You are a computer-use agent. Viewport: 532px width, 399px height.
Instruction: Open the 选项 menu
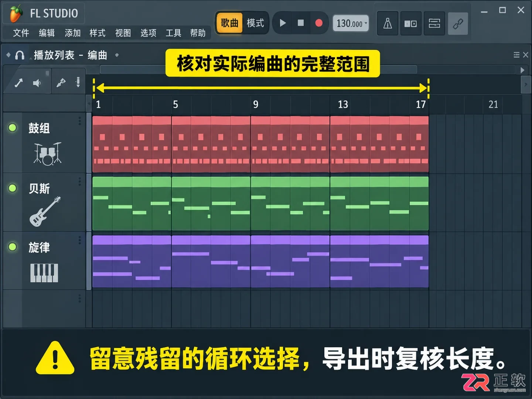(148, 33)
